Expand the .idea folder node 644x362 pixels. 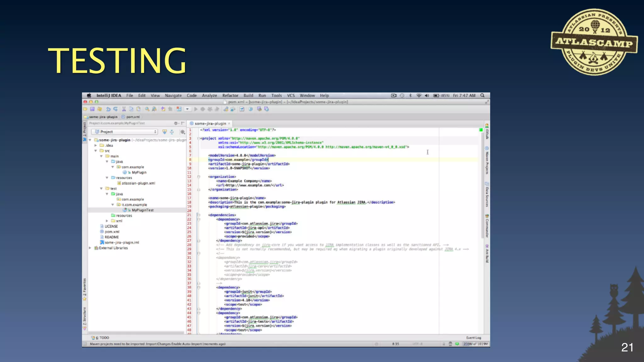tap(96, 145)
